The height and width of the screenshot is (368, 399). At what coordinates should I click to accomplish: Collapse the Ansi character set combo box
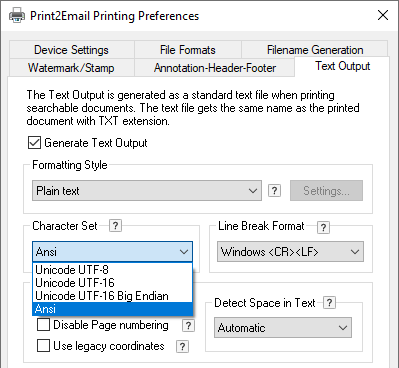113,252
